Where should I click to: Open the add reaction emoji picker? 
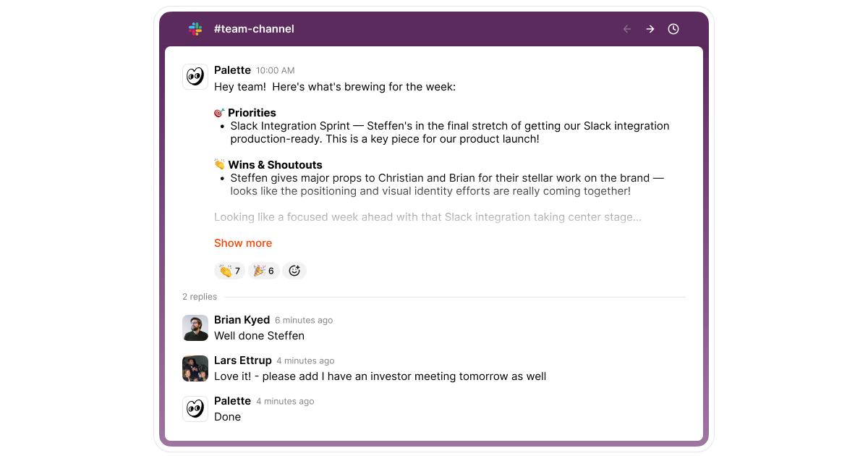294,271
